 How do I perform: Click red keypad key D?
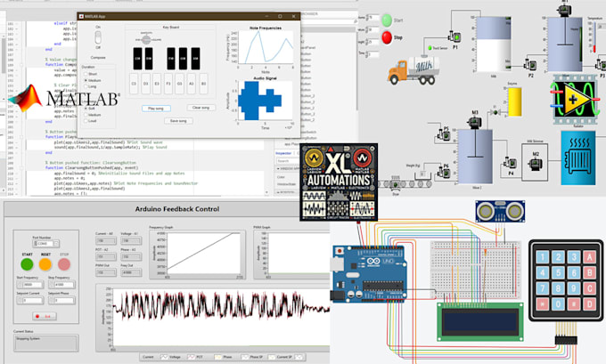point(589,304)
